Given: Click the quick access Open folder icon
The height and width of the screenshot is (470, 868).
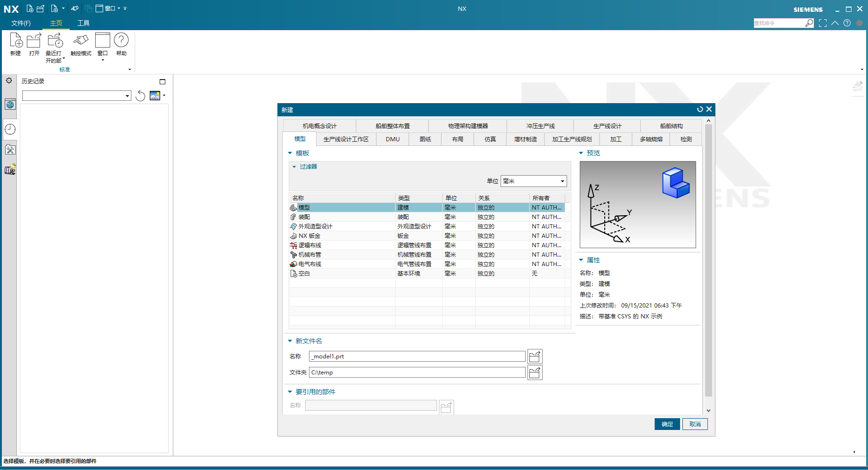Looking at the screenshot, I should 41,8.
